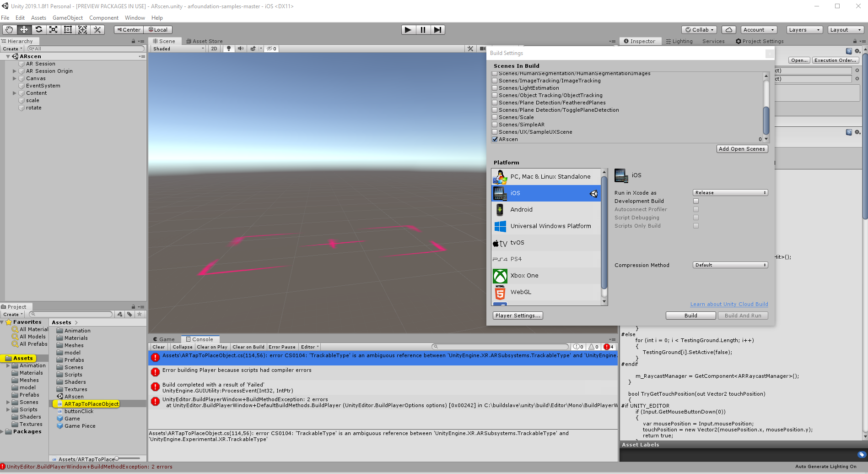Screen dimensions: 868x474
Task: Select the Rotate tool
Action: 39,29
